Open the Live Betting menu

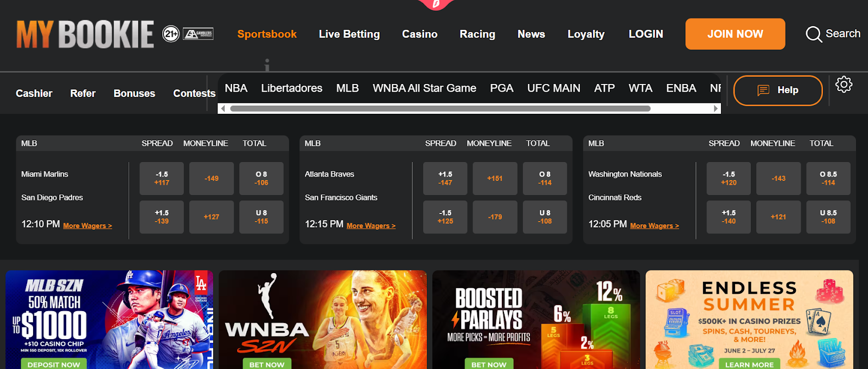pyautogui.click(x=349, y=34)
